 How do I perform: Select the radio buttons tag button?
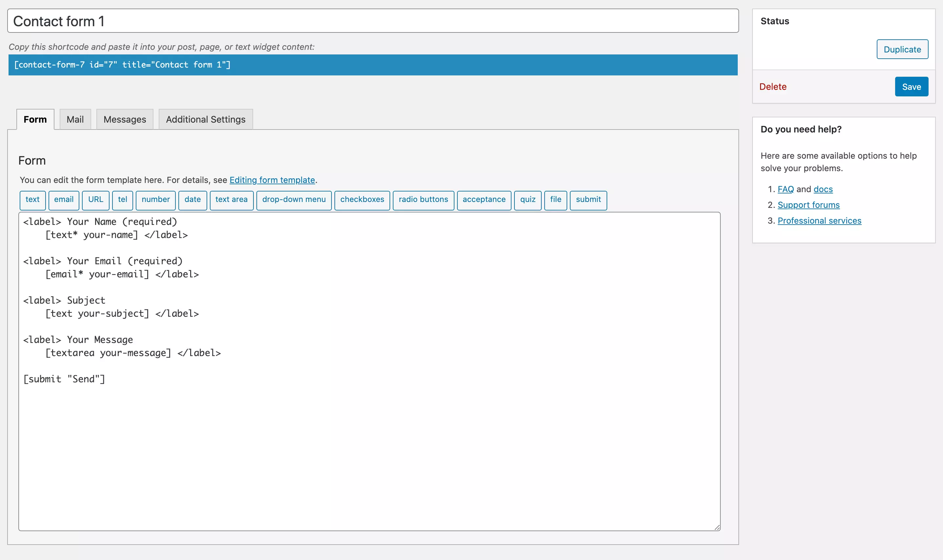[423, 199]
